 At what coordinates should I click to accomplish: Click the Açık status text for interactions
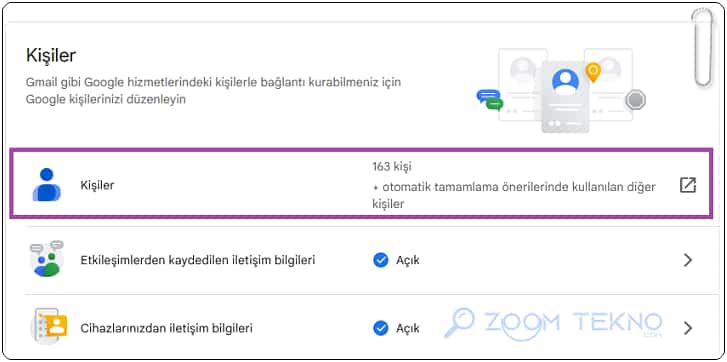408,260
